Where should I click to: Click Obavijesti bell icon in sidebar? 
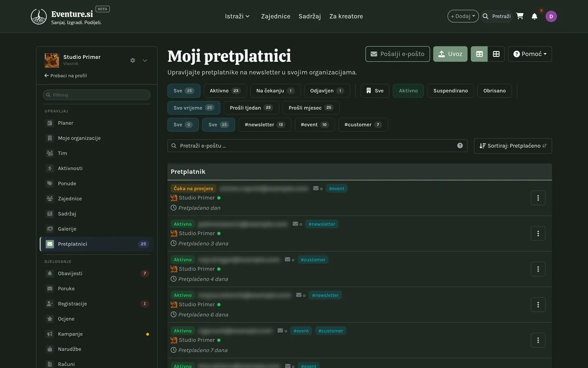pyautogui.click(x=50, y=274)
